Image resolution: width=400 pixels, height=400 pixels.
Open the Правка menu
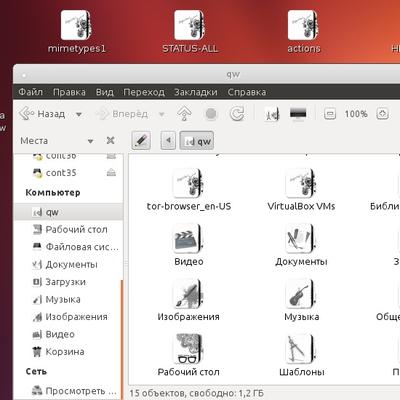(x=69, y=92)
